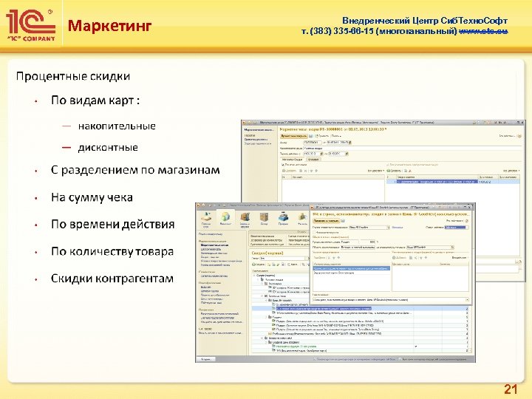The image size is (532, 399).
Task: Open 'Все действия' menu in the discount dialog
Action: (455, 221)
